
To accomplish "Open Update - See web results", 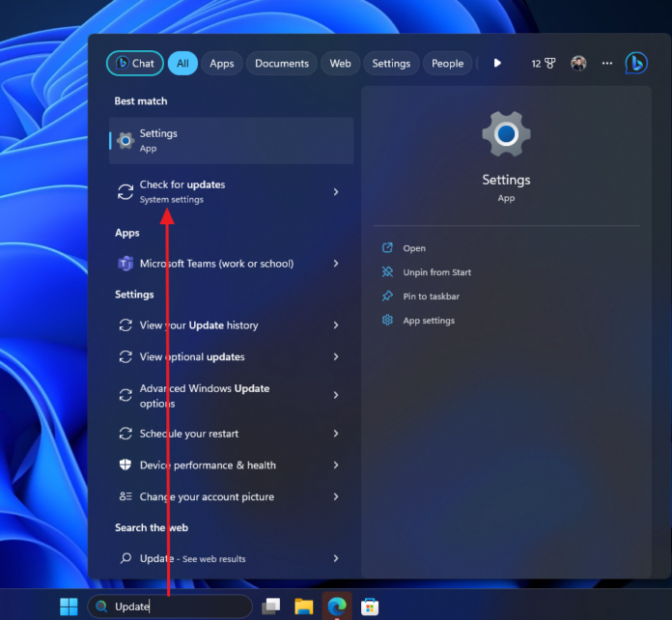I will pos(232,558).
